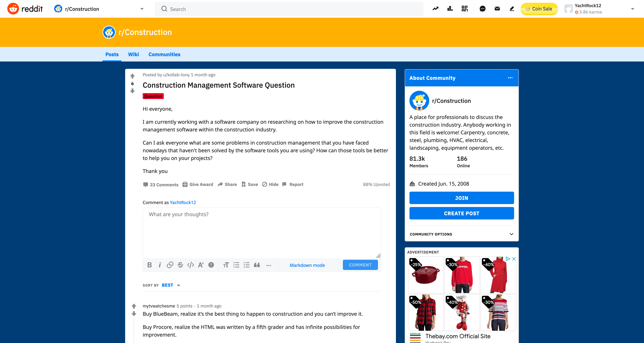Click the quote block icon

[257, 265]
